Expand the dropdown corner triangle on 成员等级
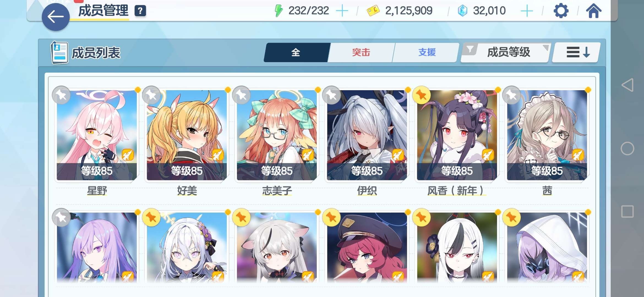644x297 pixels. (545, 48)
